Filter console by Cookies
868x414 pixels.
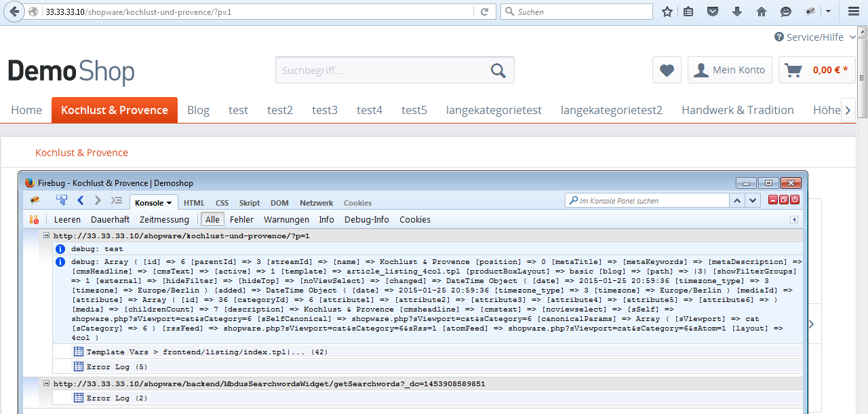click(x=415, y=220)
